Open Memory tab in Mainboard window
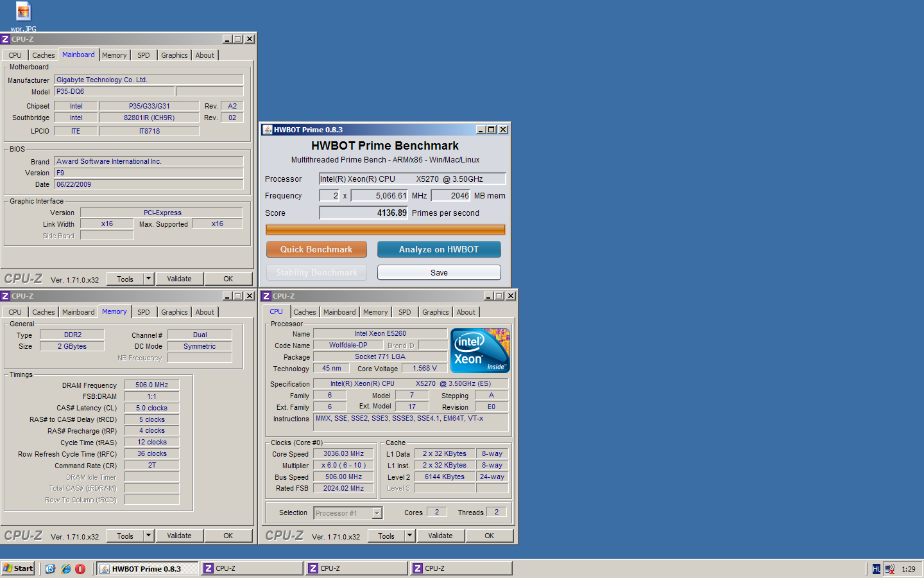 click(x=114, y=55)
